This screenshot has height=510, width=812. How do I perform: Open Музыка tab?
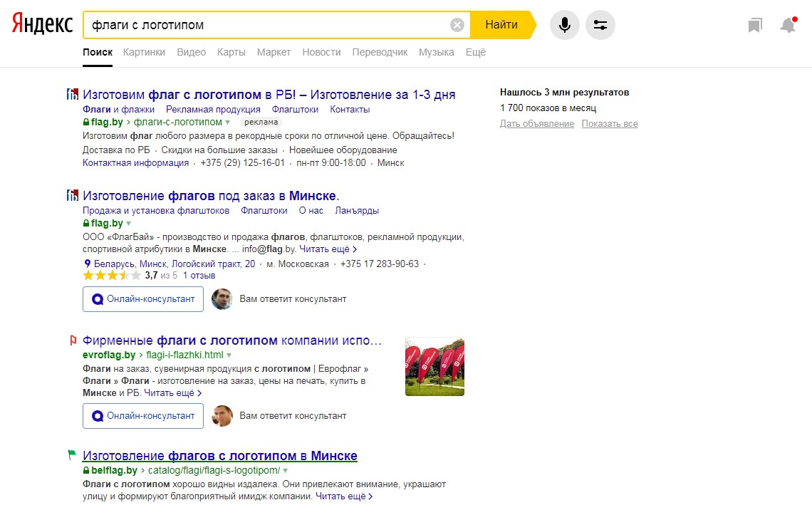[437, 52]
